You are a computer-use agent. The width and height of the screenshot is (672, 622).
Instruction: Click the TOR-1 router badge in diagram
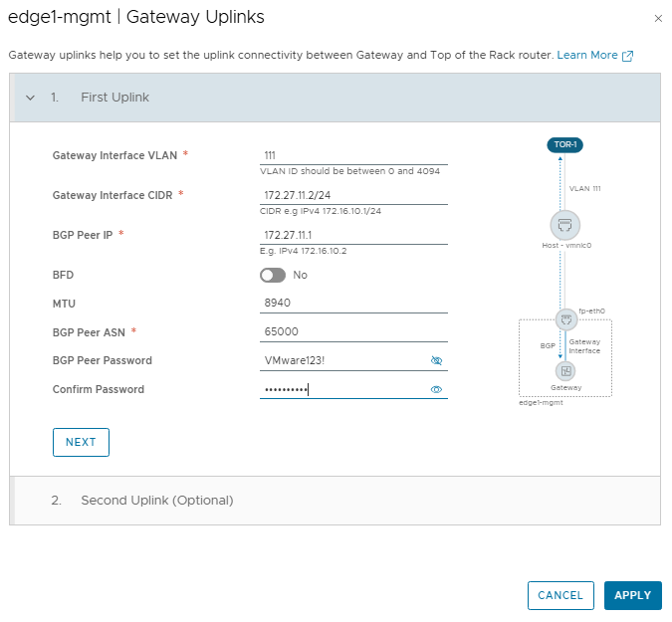[564, 145]
